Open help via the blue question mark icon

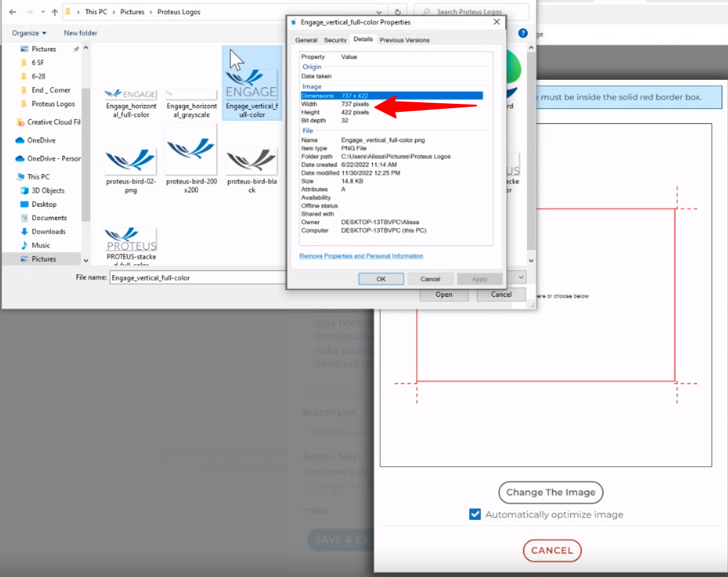pos(522,33)
